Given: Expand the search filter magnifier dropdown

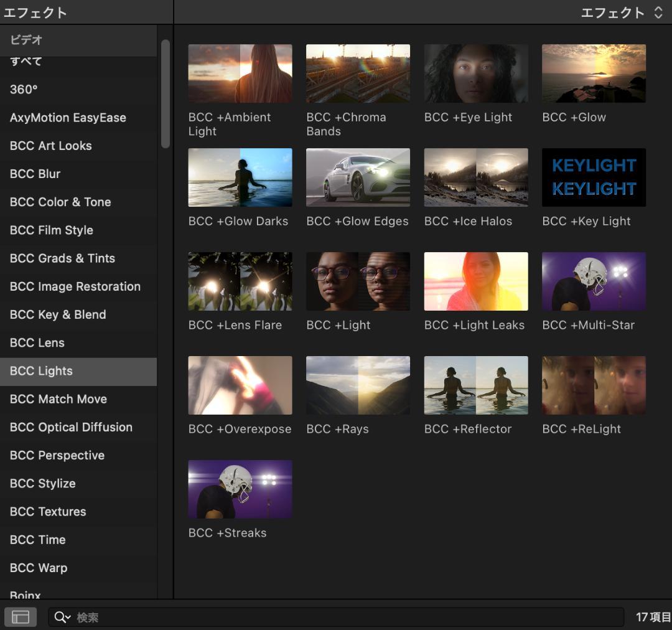Looking at the screenshot, I should (62, 617).
